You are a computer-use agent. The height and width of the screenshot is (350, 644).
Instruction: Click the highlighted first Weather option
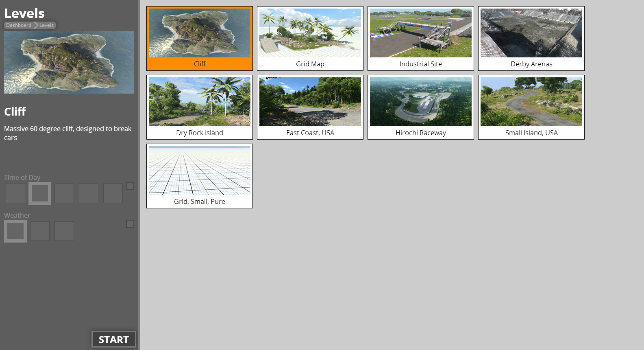(x=15, y=231)
